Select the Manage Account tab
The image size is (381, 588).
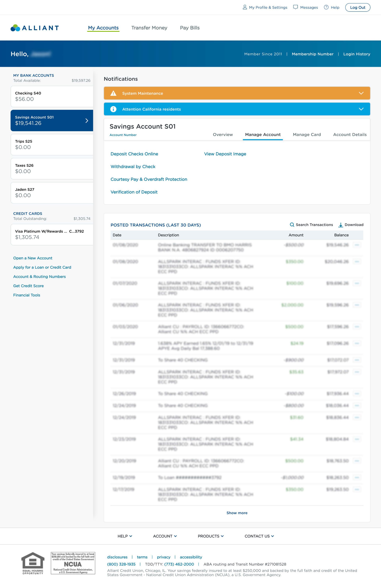coord(263,134)
